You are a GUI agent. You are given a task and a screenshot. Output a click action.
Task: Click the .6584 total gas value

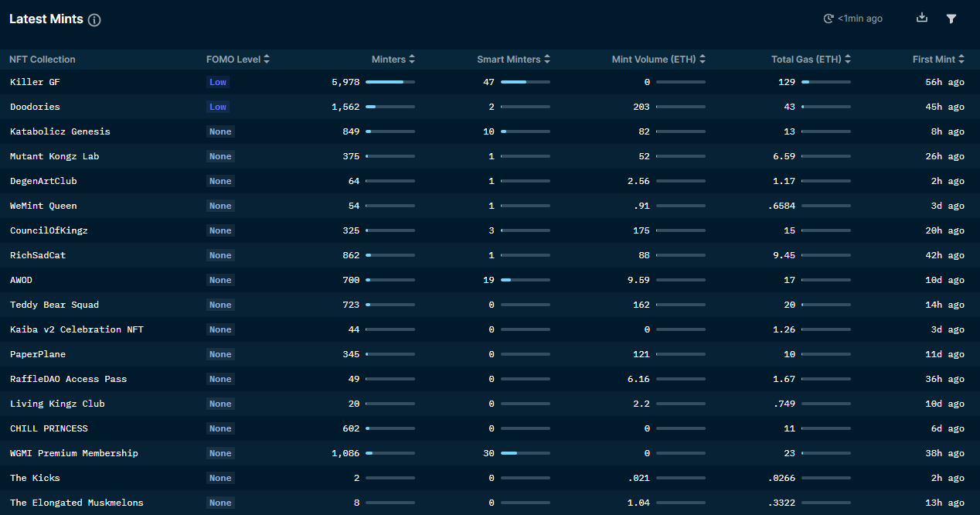coord(781,206)
